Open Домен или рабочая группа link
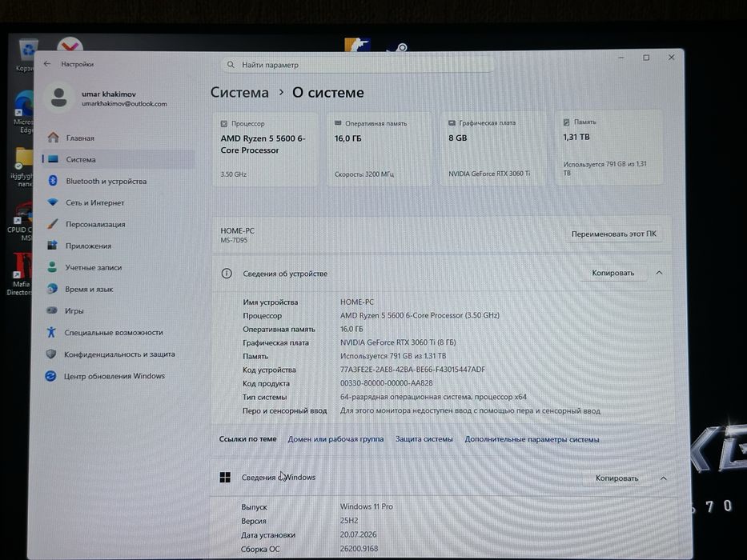The width and height of the screenshot is (747, 560). tap(335, 439)
